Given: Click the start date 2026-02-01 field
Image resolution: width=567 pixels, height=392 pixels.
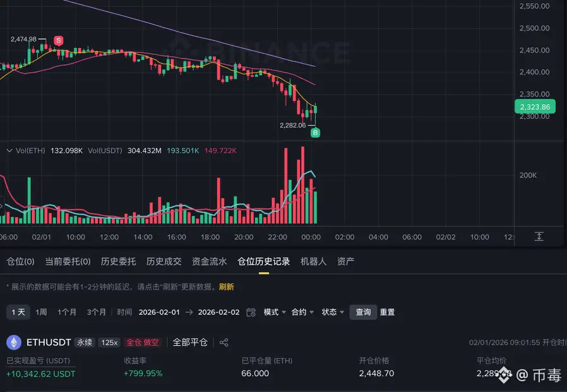Looking at the screenshot, I should click(159, 312).
